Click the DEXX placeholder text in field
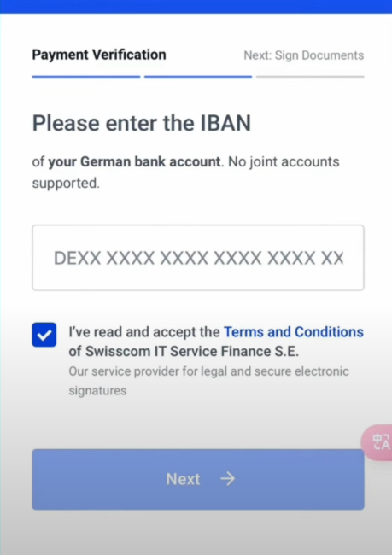 click(198, 258)
